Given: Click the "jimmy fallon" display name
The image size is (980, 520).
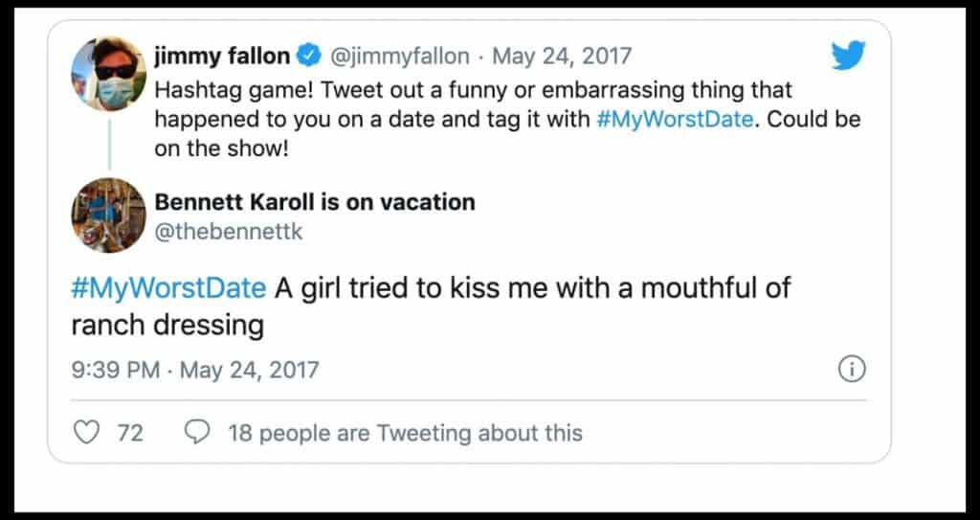Looking at the screenshot, I should [x=221, y=57].
